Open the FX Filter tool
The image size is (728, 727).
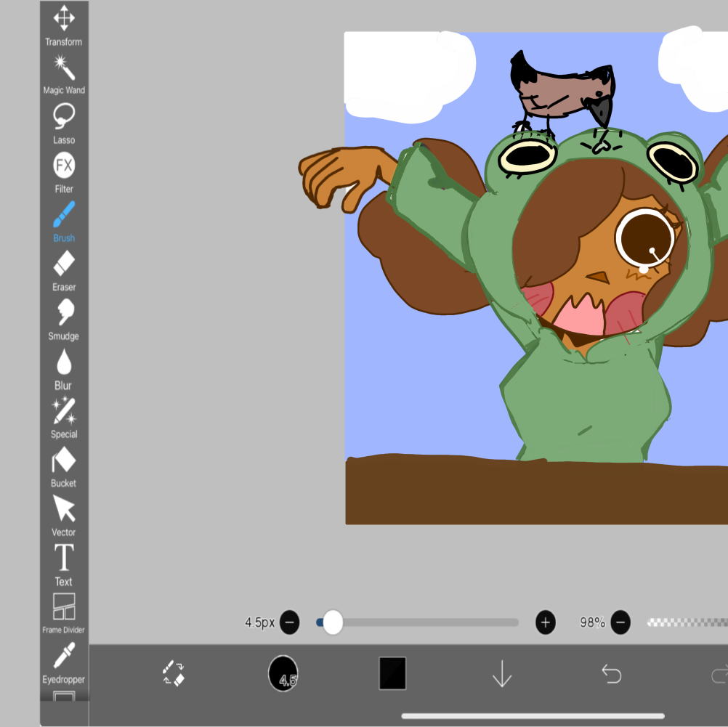(64, 171)
